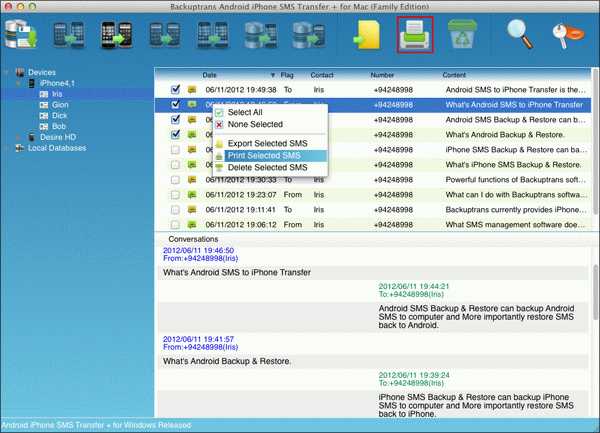Click the green recycle bin delete icon
Screen dimensions: 600x433
(462, 34)
